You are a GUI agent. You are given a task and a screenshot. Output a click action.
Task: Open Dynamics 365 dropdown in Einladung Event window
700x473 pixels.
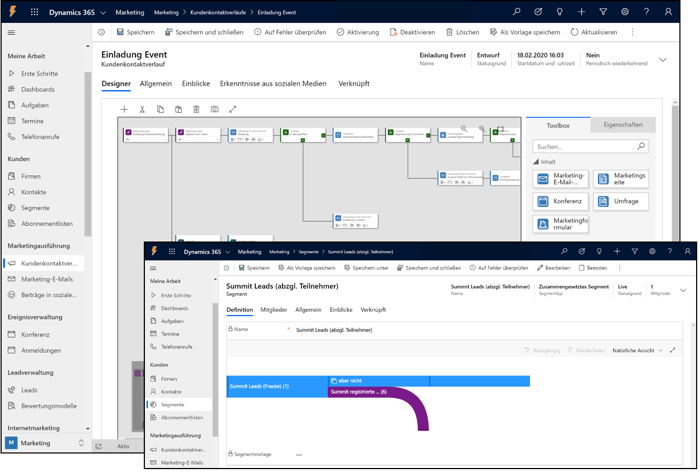(103, 13)
